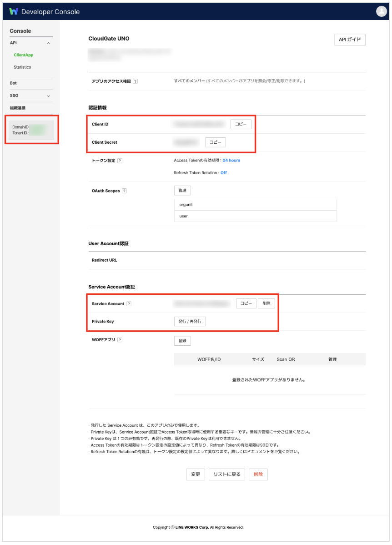392x545 pixels.
Task: Click the Domain ID label in sidebar
Action: [20, 127]
